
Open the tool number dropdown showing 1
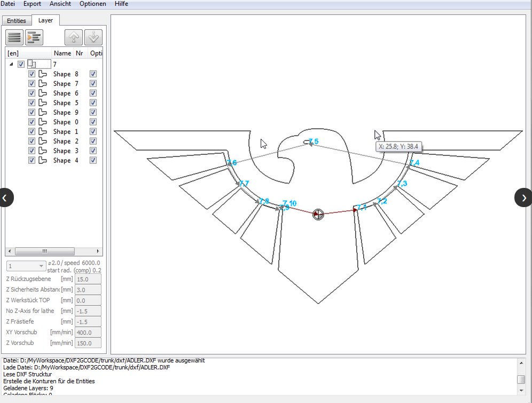pyautogui.click(x=26, y=265)
